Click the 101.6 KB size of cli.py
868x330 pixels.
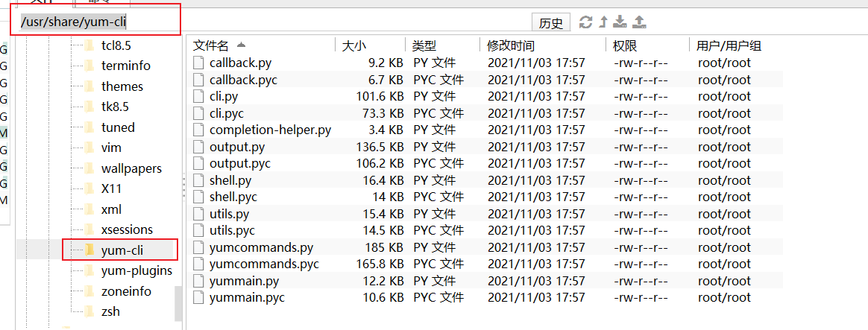[x=380, y=96]
